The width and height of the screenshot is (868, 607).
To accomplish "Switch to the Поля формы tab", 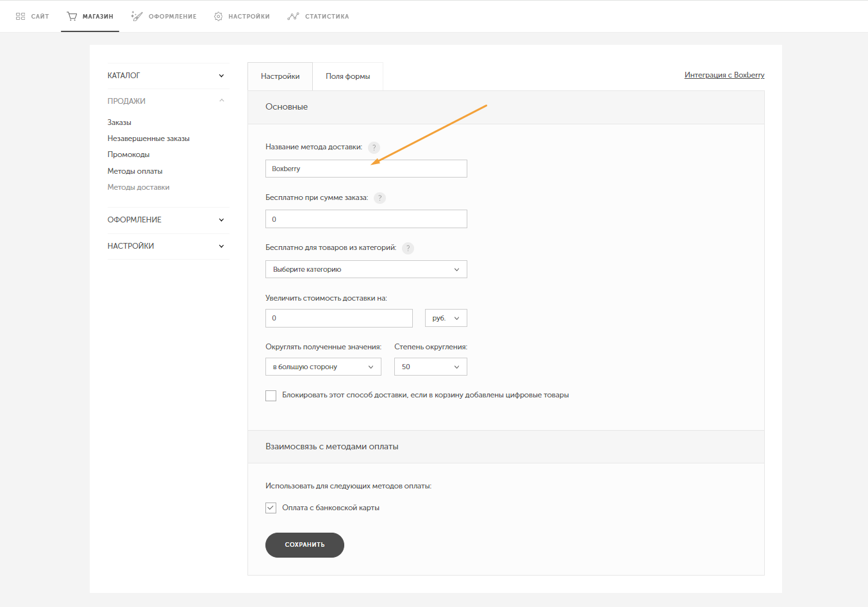I will (347, 76).
